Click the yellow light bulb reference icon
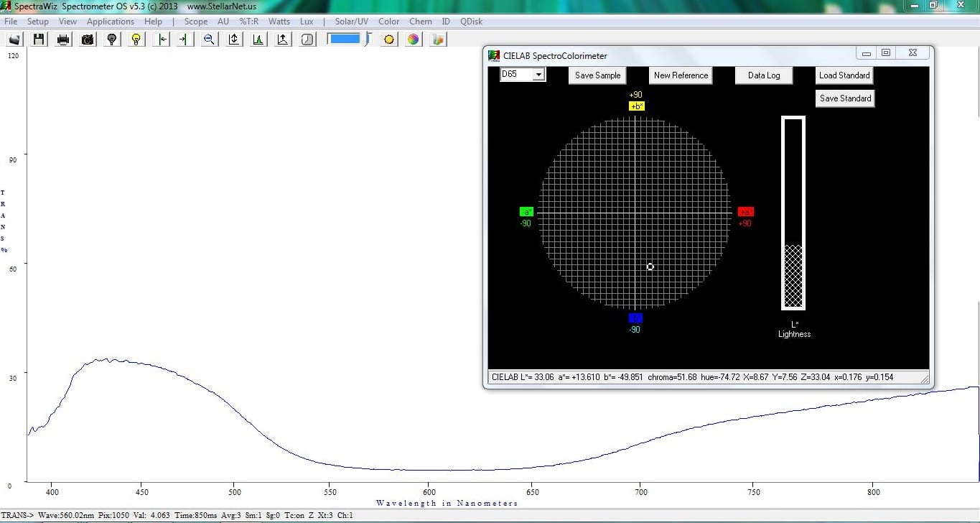Viewport: 980px width, 523px height. [136, 40]
